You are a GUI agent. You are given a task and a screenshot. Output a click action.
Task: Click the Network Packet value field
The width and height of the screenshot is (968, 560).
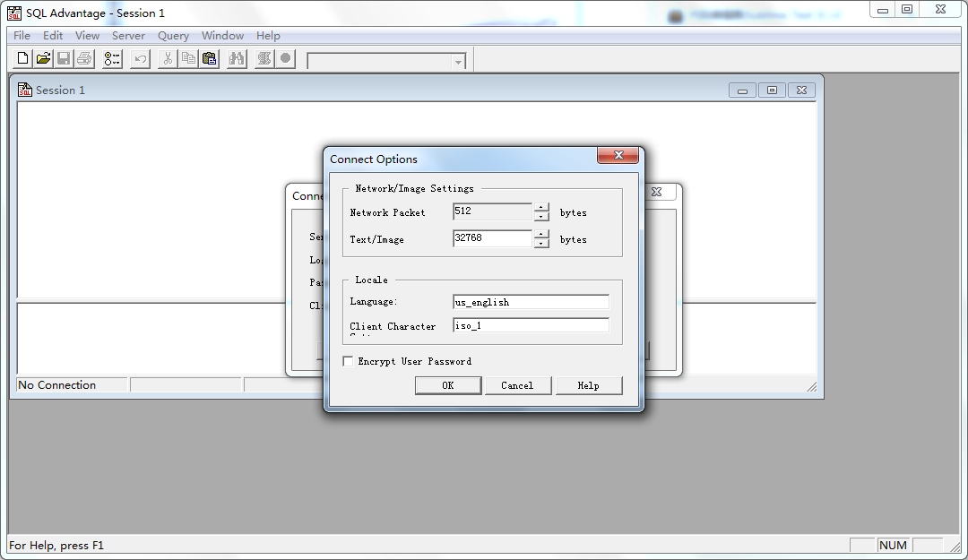[x=492, y=211]
